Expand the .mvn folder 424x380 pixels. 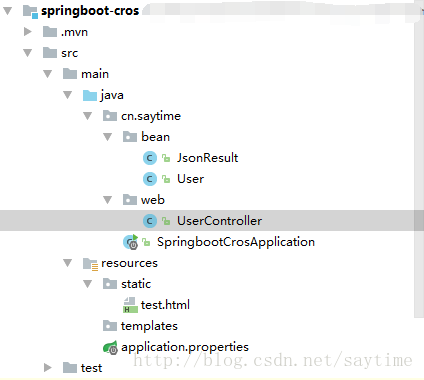point(28,32)
